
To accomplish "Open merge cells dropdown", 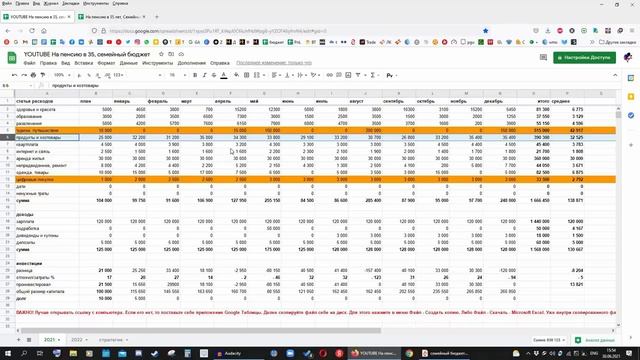I will click(259, 75).
